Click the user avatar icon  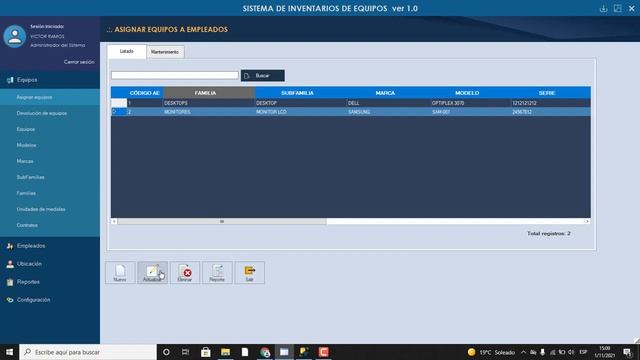(x=15, y=36)
